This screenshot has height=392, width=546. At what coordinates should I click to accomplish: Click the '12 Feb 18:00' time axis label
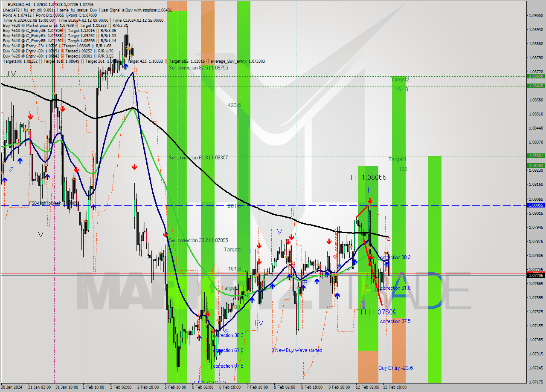(395, 387)
